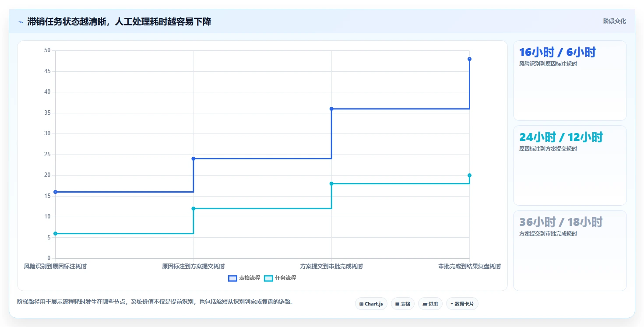Click the 任务流程 data point at 18
This screenshot has width=644, height=327.
[x=331, y=183]
